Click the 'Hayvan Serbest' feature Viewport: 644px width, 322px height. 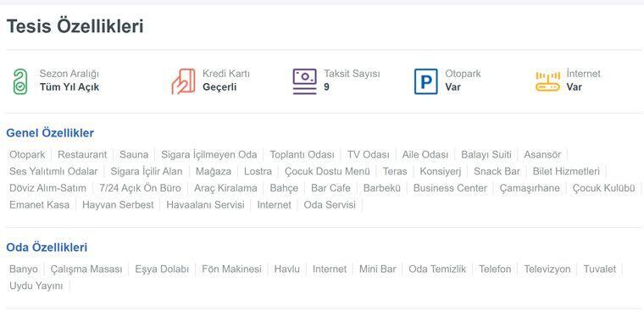pos(118,204)
